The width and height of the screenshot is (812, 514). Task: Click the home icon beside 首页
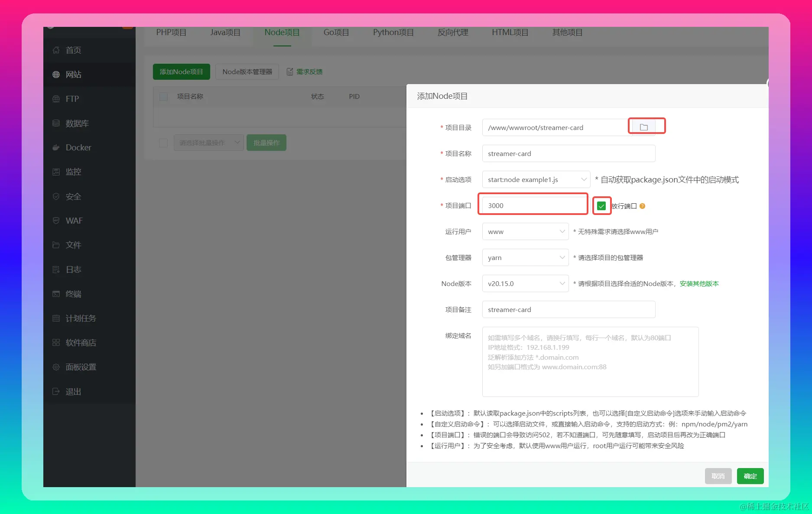point(56,50)
